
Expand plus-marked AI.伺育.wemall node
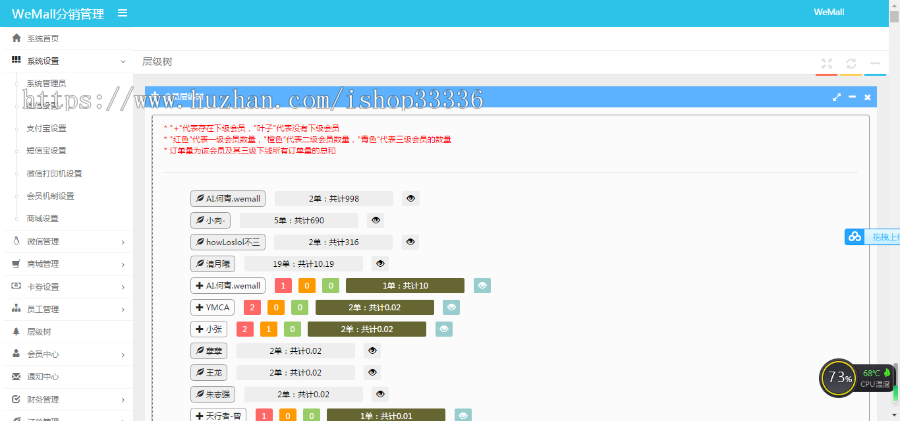point(228,285)
